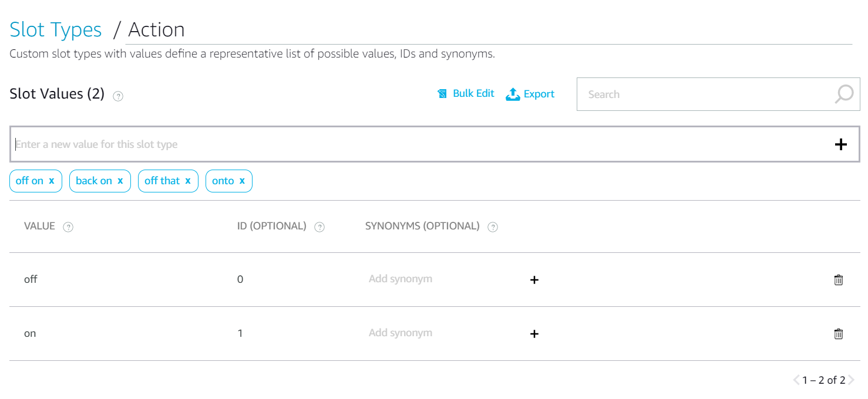The image size is (868, 399).
Task: Delete the "off" slot value row
Action: (839, 280)
